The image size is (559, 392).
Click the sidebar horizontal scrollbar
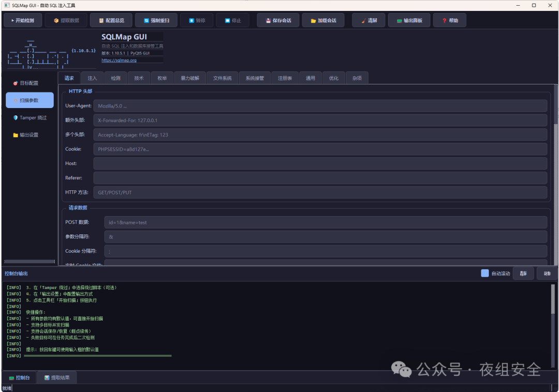point(30,261)
